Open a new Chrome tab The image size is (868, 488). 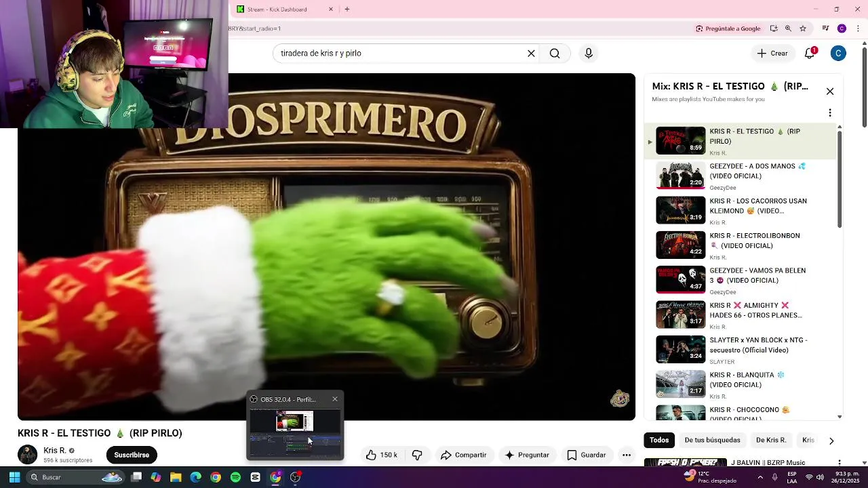(347, 9)
